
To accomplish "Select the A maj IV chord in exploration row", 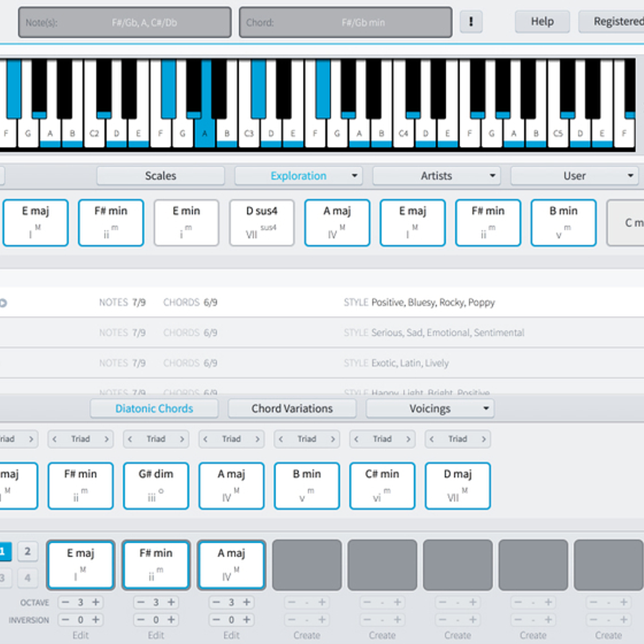I will [x=337, y=223].
